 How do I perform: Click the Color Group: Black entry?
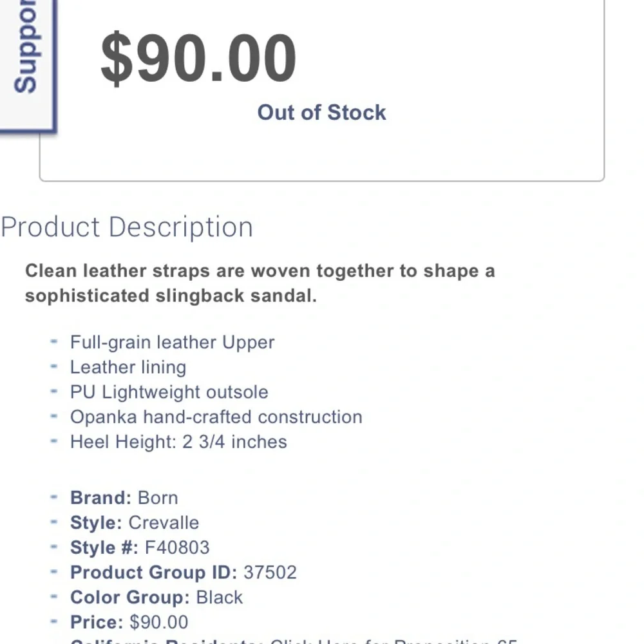(156, 597)
